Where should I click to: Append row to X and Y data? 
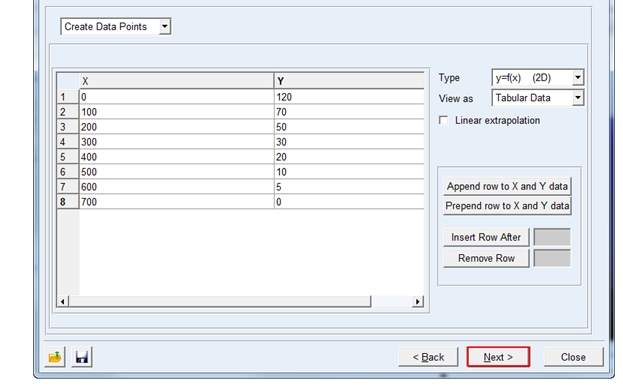click(x=507, y=186)
